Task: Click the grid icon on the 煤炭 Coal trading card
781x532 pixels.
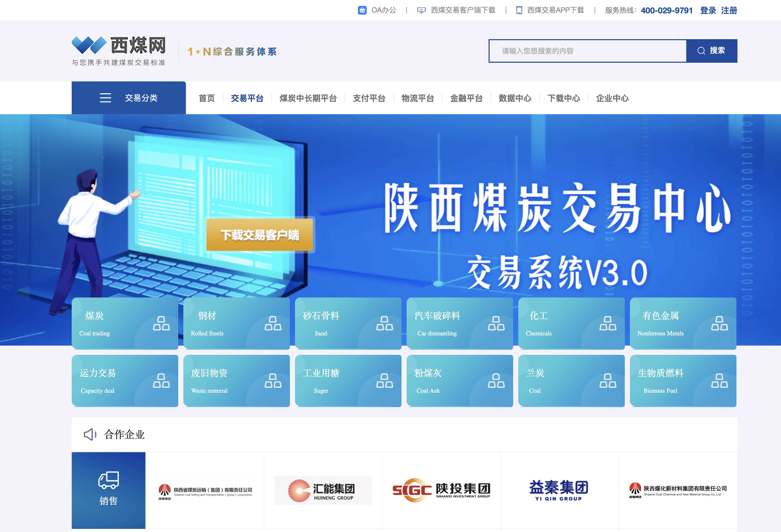Action: click(x=161, y=324)
